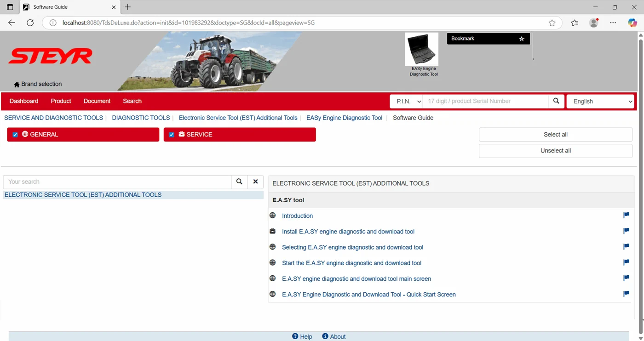The width and height of the screenshot is (644, 341).
Task: Open a new browser tab
Action: click(x=128, y=7)
